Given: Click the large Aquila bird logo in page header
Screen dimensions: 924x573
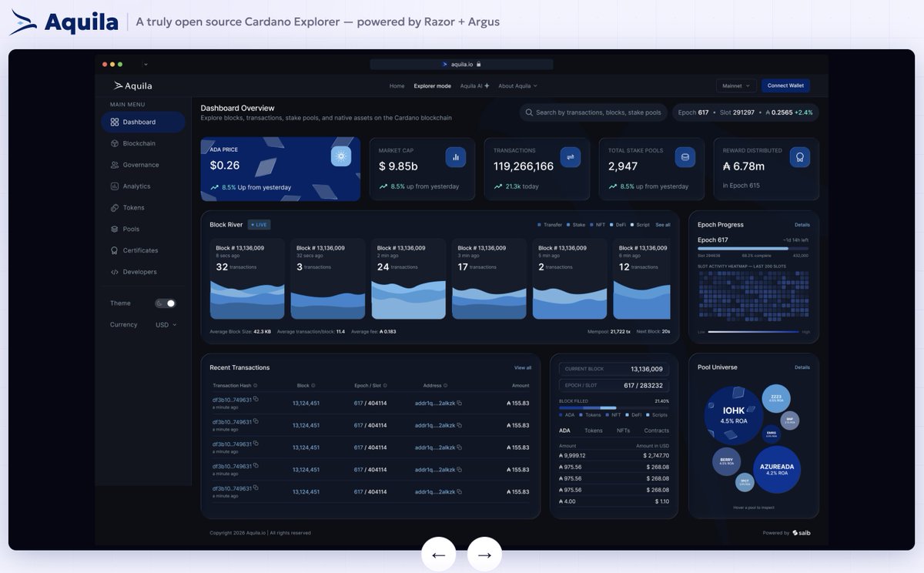Looking at the screenshot, I should pyautogui.click(x=23, y=22).
